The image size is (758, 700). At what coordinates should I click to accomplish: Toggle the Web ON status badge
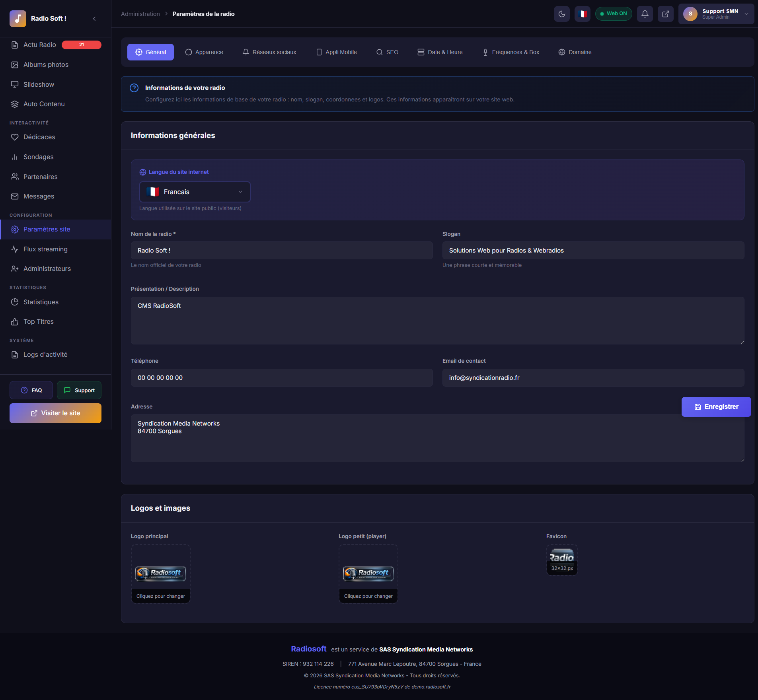tap(613, 14)
